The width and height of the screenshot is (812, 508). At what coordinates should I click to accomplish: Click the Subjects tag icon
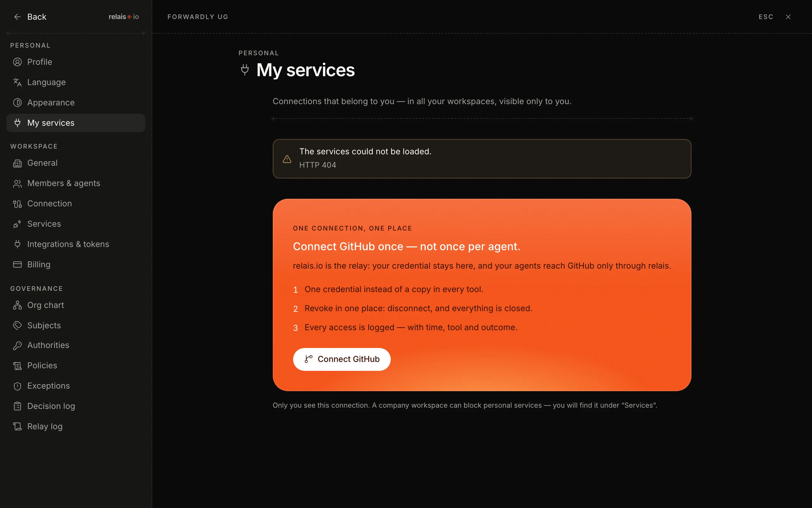[x=17, y=325]
